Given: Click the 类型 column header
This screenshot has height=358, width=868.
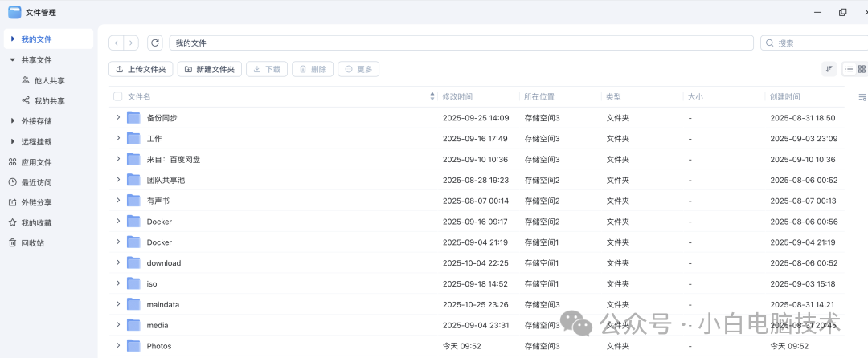Looking at the screenshot, I should click(613, 96).
